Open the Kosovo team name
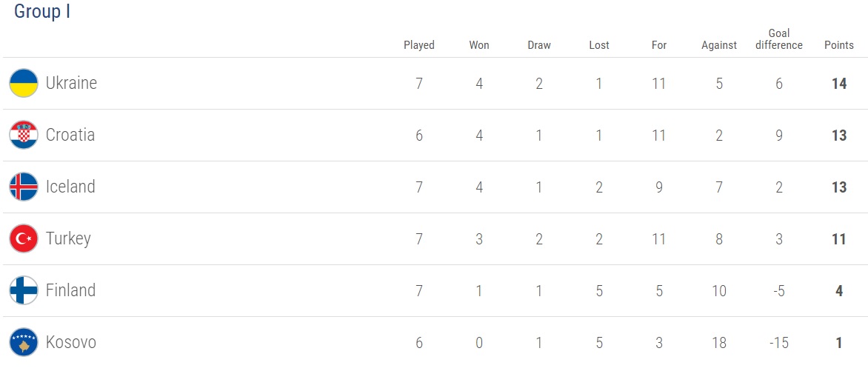Screen dimensions: 868x371 coord(70,342)
